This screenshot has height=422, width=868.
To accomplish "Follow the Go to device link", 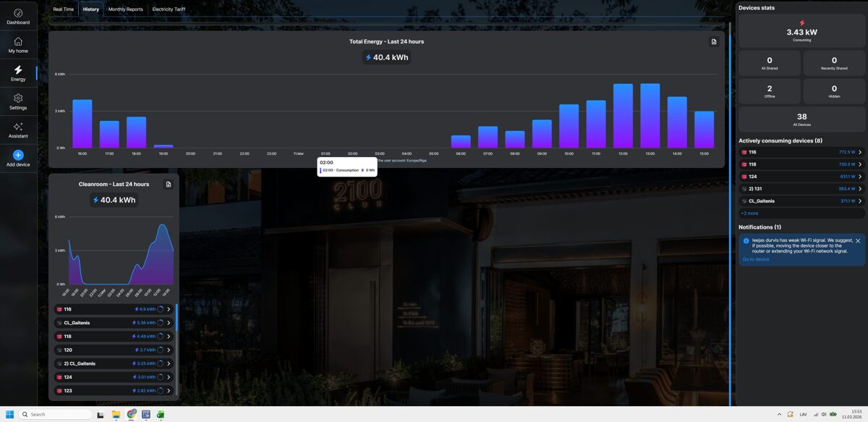I will point(755,259).
